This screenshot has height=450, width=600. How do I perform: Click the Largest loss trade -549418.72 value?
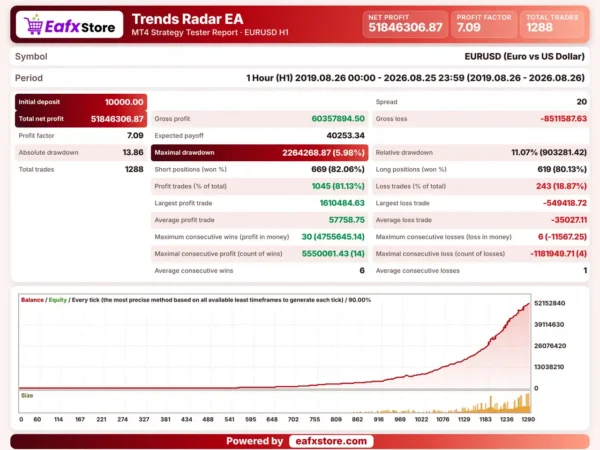(x=565, y=203)
